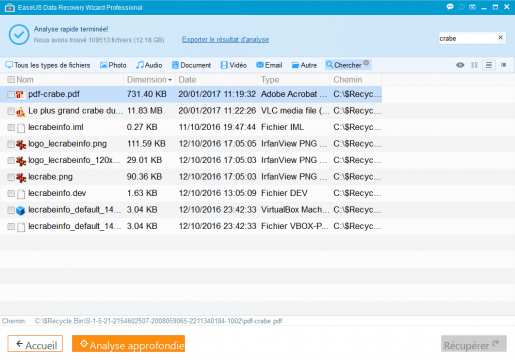Click the file icon of lecrabeinfo.dev
The height and width of the screenshot is (360, 515).
coord(21,194)
